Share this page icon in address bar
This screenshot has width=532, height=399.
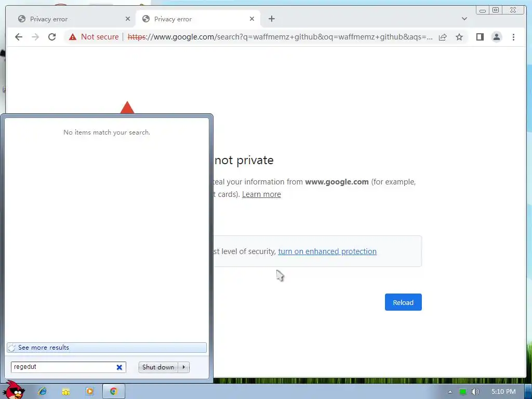click(443, 37)
